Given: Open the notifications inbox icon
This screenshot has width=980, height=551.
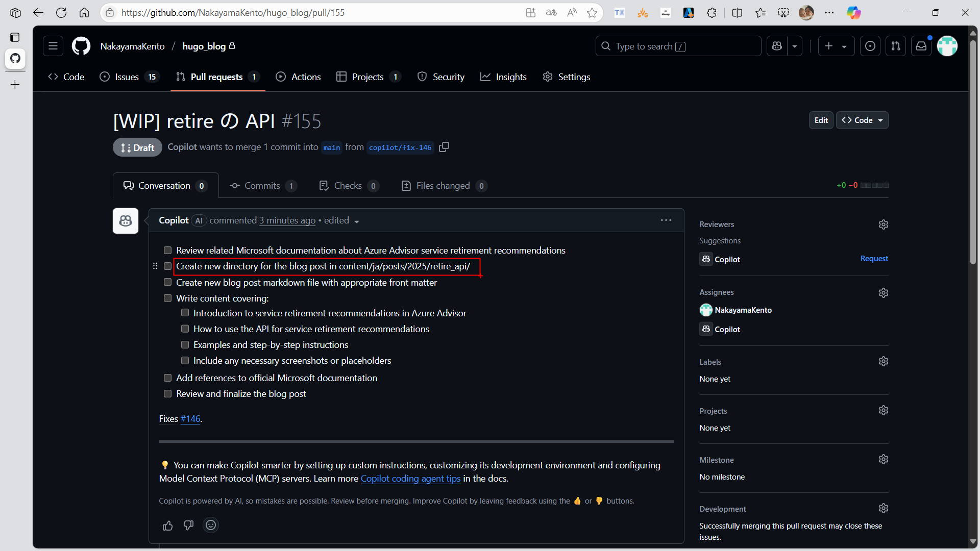Looking at the screenshot, I should 921,46.
